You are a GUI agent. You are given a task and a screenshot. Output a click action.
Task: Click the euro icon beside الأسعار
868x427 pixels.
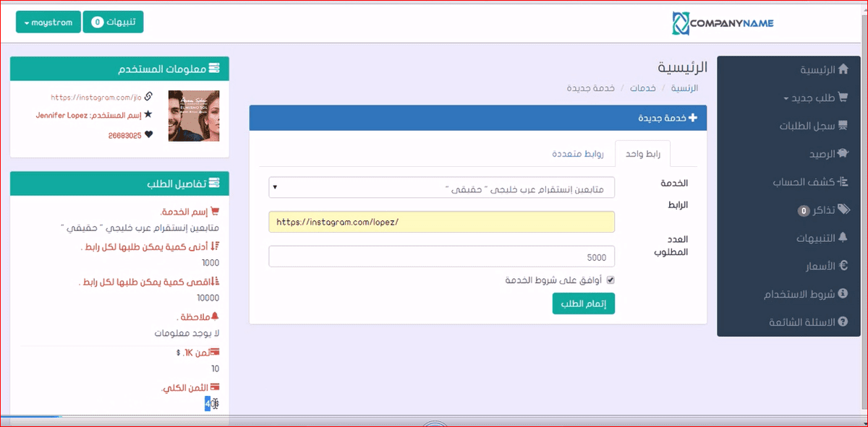coord(843,266)
